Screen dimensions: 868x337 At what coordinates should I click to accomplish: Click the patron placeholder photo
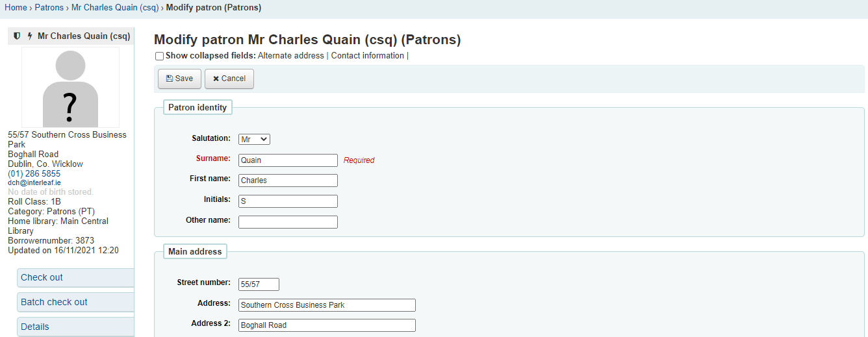[x=70, y=88]
